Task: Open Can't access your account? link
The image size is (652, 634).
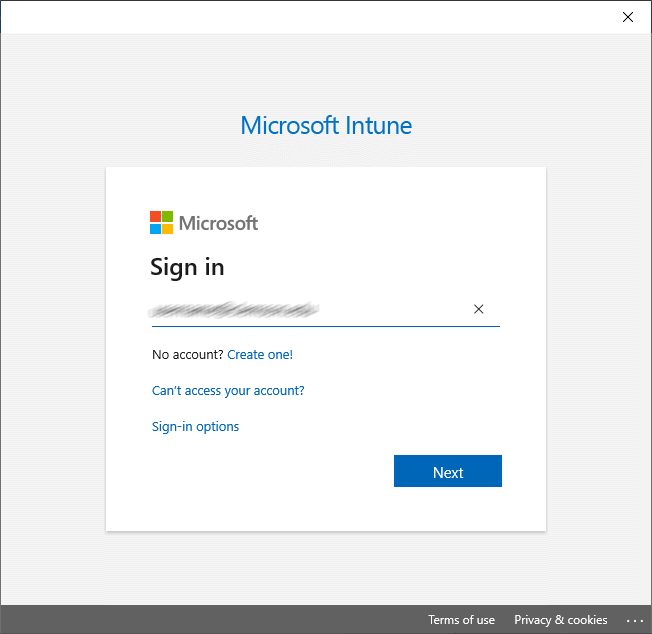Action: [x=228, y=391]
